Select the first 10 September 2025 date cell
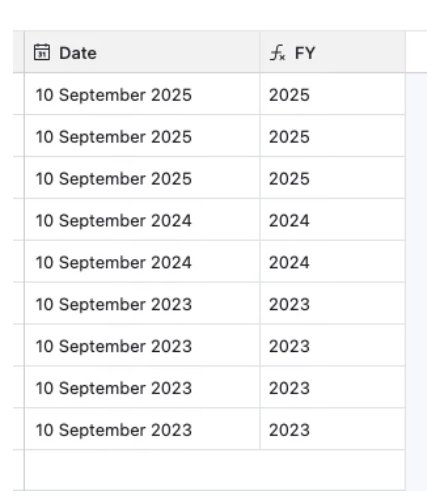 point(113,95)
